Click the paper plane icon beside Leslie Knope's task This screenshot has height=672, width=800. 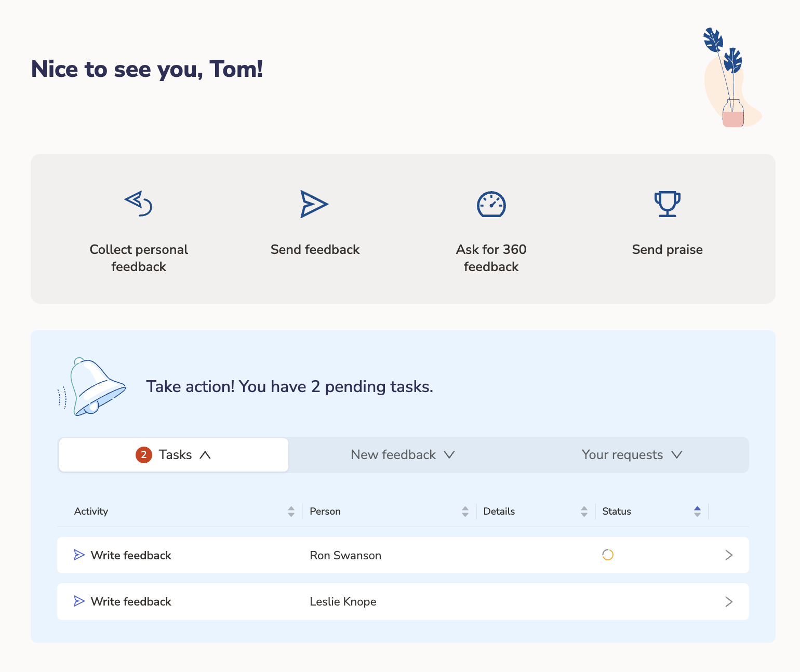(x=79, y=601)
